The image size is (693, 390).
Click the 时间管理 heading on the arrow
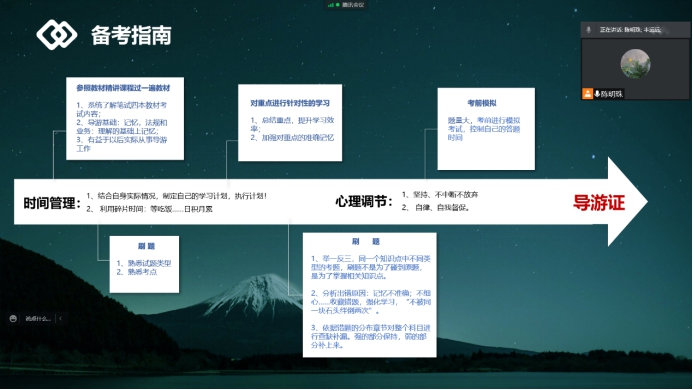click(53, 203)
